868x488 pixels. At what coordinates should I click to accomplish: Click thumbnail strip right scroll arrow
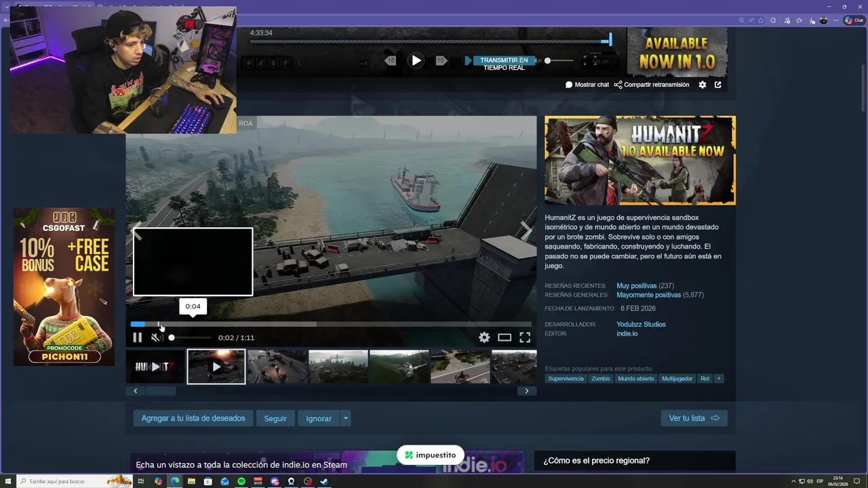[527, 391]
